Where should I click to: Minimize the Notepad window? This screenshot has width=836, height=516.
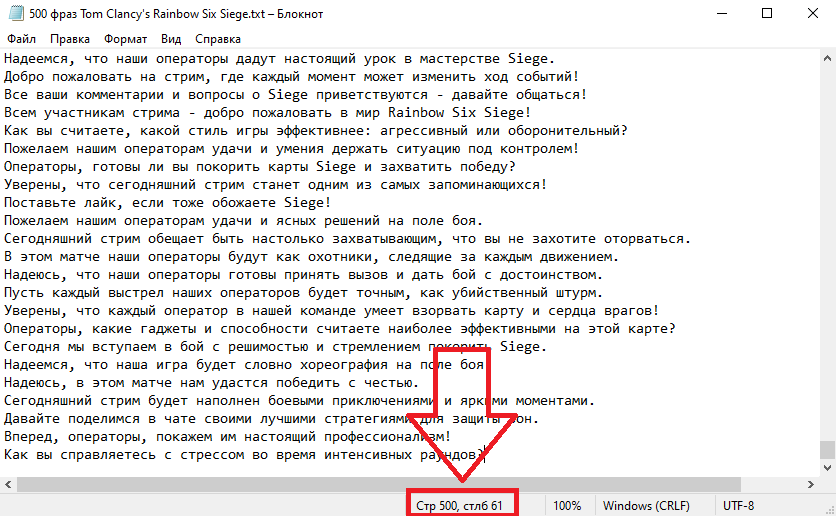[x=720, y=13]
